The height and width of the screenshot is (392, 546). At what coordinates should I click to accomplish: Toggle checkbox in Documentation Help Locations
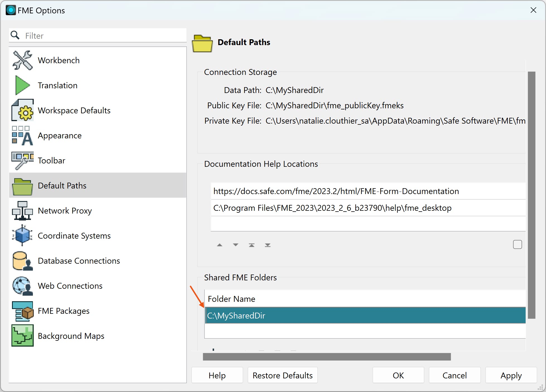click(x=518, y=244)
